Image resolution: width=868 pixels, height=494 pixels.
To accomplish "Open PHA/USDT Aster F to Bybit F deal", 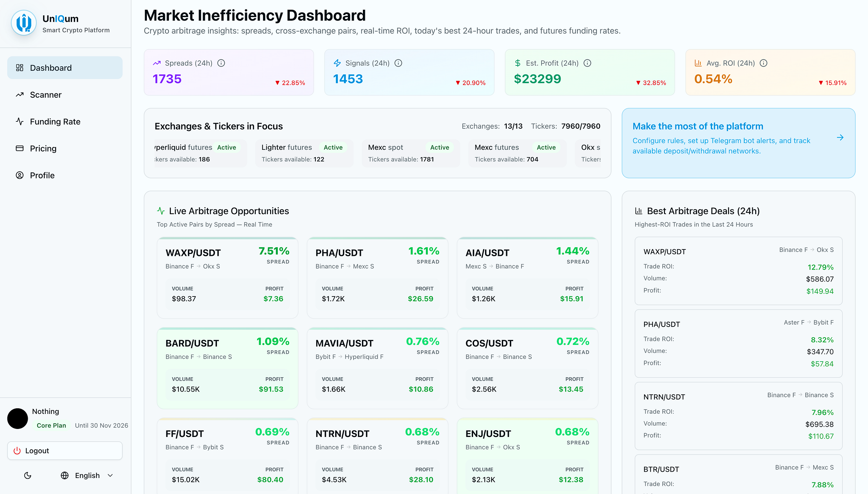I will tap(738, 343).
